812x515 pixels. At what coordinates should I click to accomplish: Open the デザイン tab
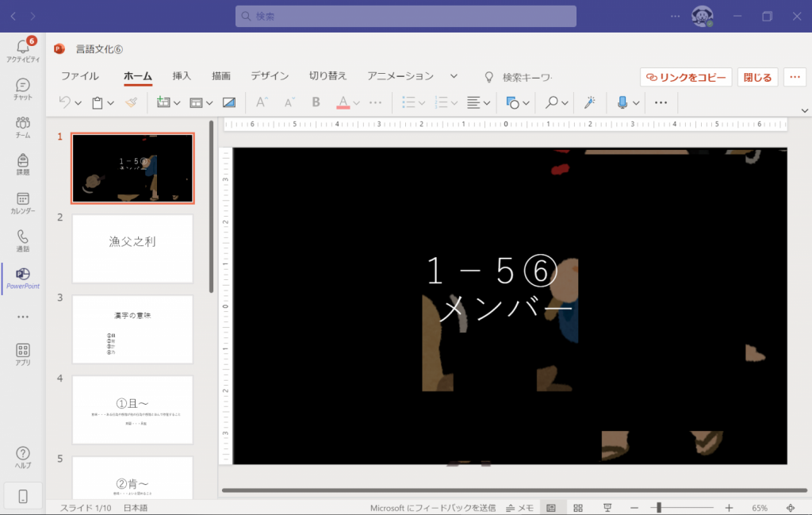[270, 76]
